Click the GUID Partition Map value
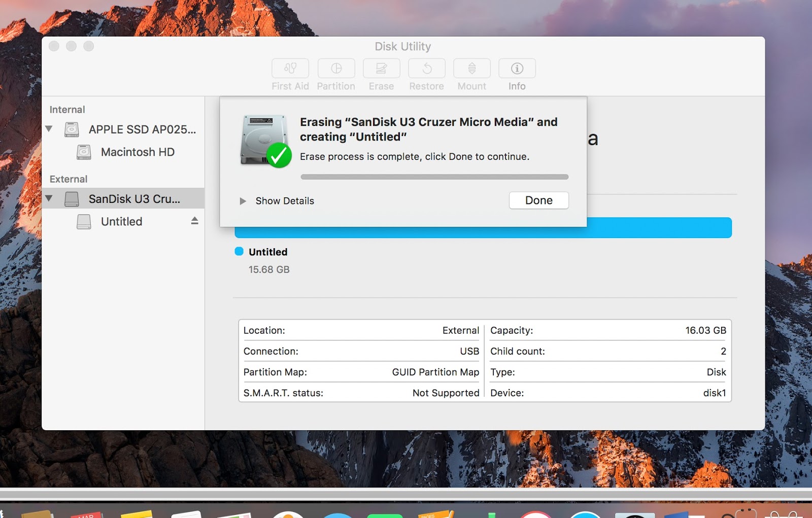Screen dimensions: 812x518 click(435, 372)
